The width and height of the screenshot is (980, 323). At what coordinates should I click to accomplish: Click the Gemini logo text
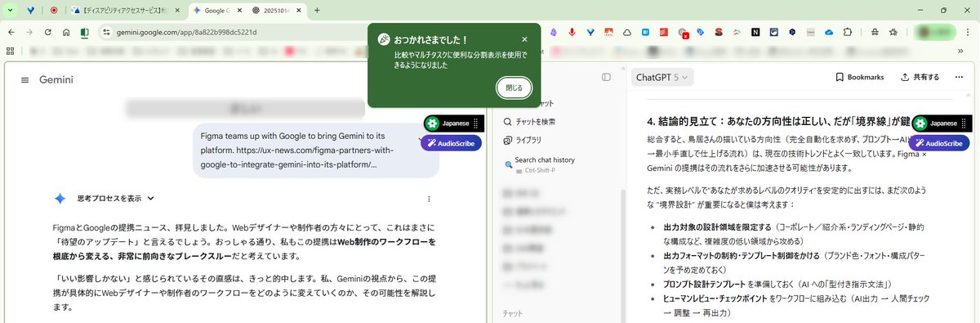(x=56, y=80)
